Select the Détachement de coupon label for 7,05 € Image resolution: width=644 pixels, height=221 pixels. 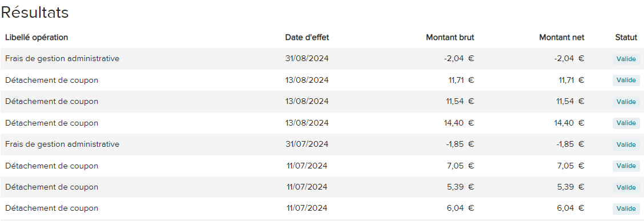click(x=52, y=166)
